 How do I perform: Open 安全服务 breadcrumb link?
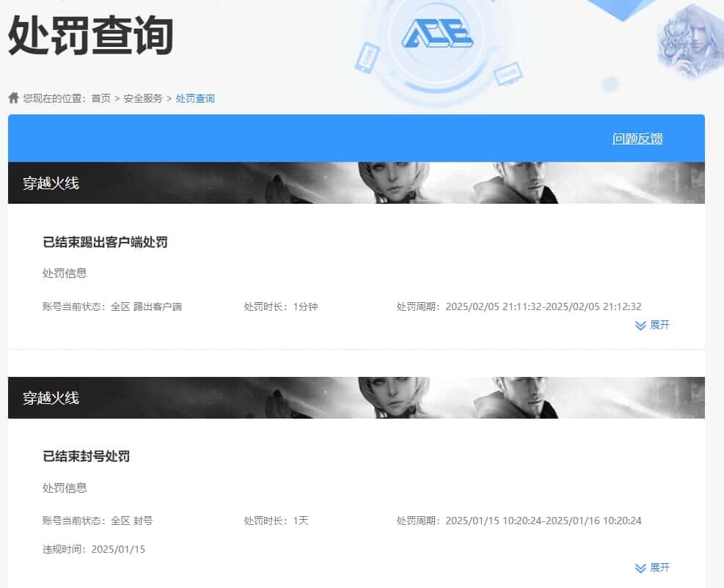click(143, 98)
